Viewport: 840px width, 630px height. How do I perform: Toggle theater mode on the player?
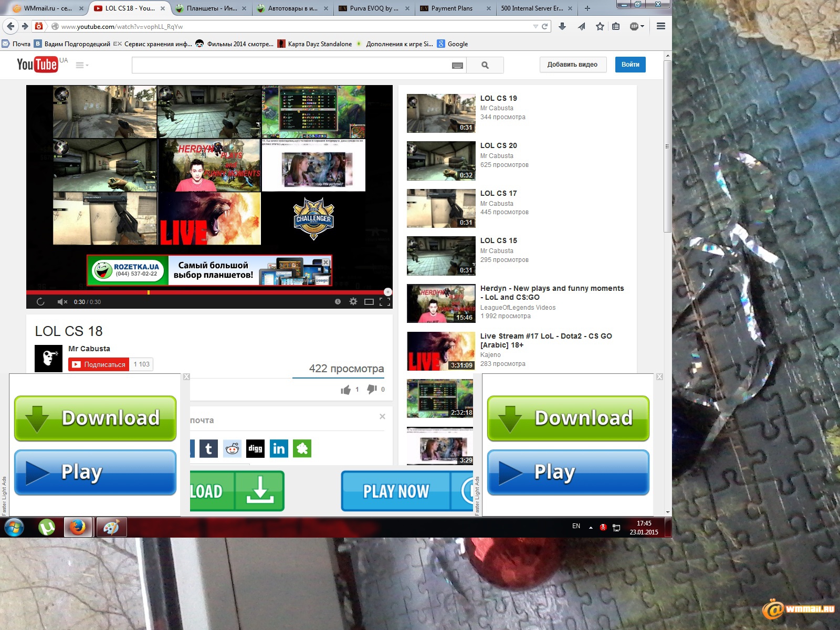369,302
